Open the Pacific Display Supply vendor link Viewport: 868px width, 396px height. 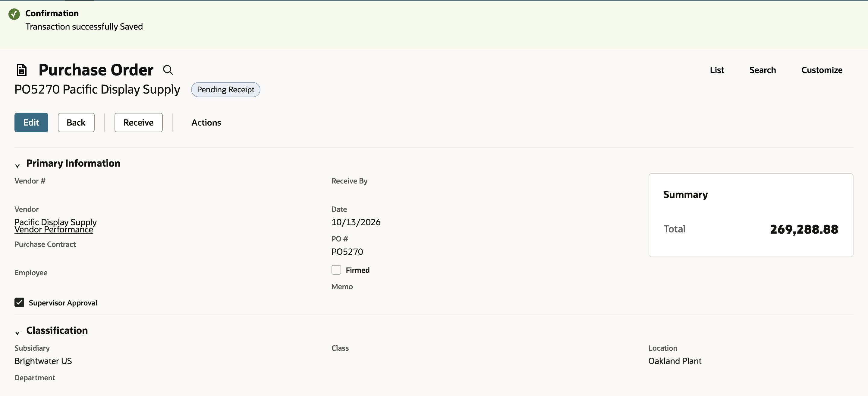click(55, 222)
